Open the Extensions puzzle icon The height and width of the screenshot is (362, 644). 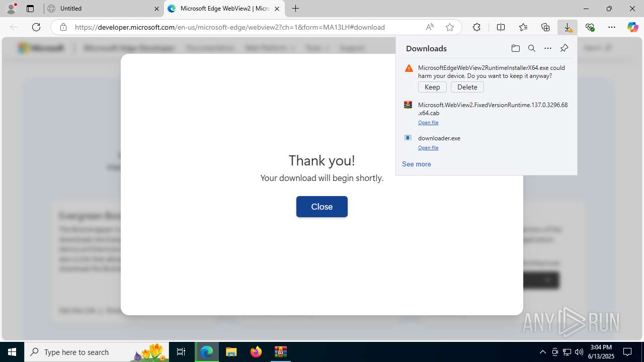[476, 27]
